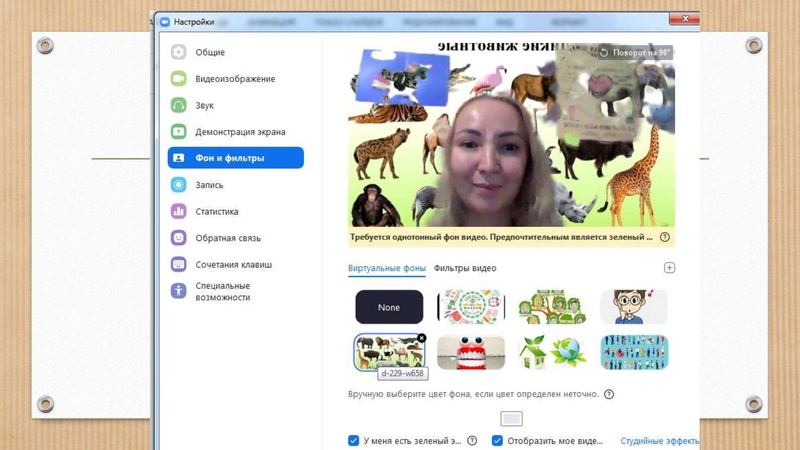Click the background color picker swatch
This screenshot has height=450, width=800.
[x=511, y=419]
